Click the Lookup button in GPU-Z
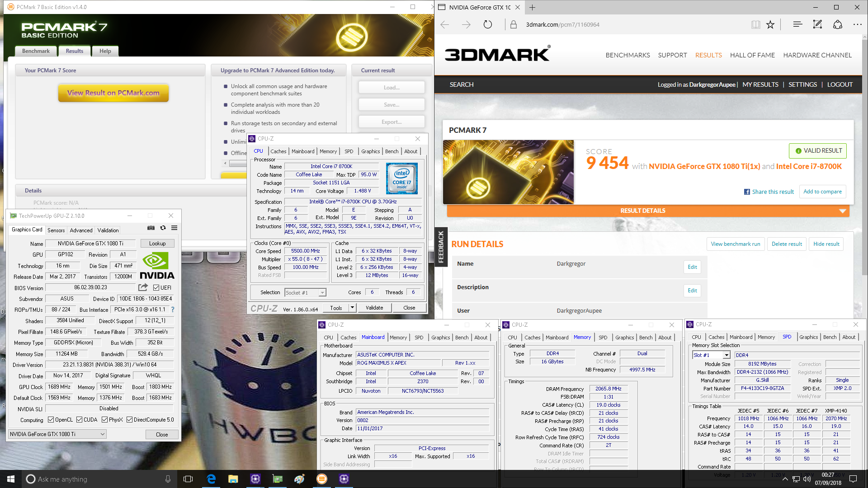This screenshot has width=868, height=488. (157, 244)
